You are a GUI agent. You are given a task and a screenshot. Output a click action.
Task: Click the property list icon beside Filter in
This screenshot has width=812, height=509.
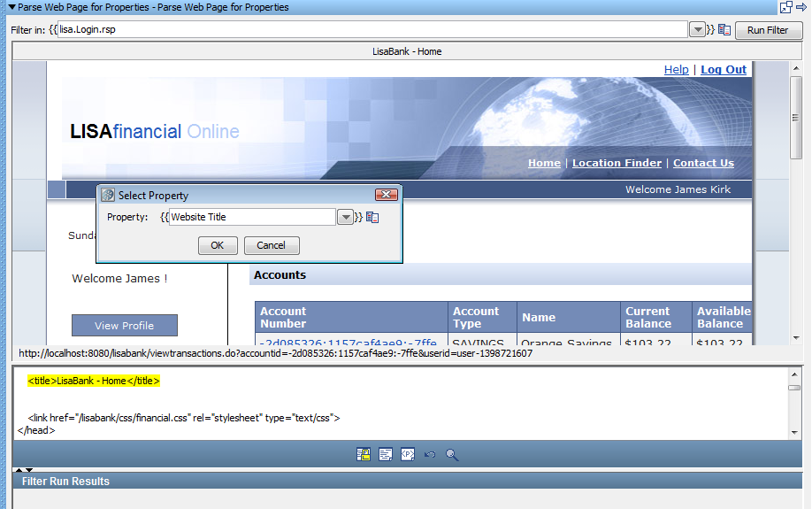point(724,30)
